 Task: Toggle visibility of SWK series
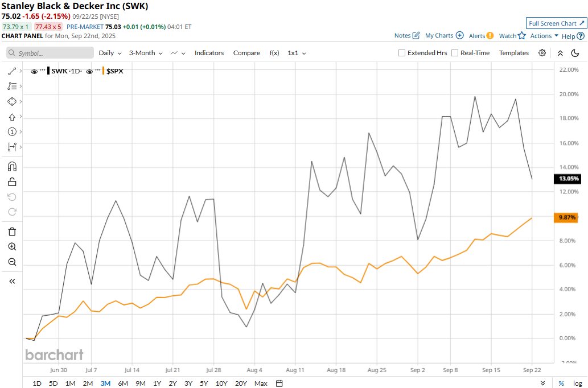tap(34, 71)
